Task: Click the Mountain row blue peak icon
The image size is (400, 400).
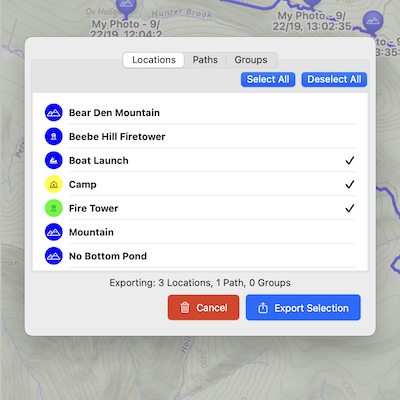Action: 54,232
